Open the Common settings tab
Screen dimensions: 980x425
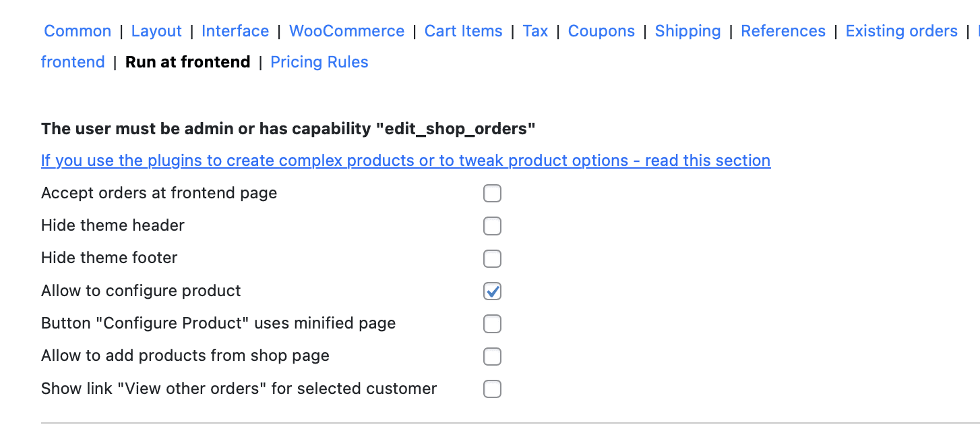click(x=78, y=31)
